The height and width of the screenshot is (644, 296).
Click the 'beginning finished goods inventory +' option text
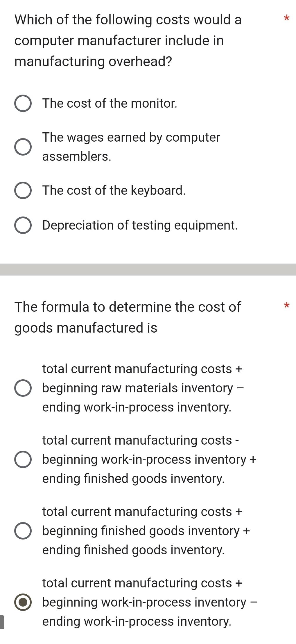pyautogui.click(x=146, y=531)
